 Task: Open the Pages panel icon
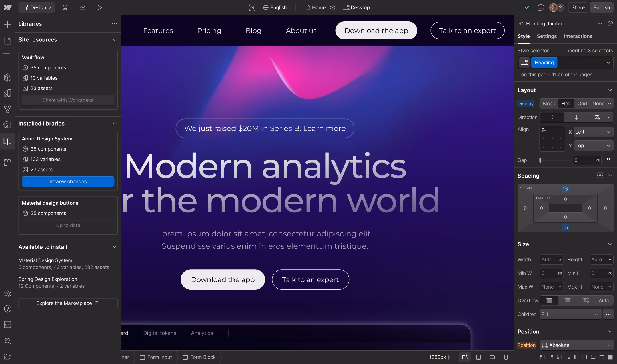[x=8, y=40]
